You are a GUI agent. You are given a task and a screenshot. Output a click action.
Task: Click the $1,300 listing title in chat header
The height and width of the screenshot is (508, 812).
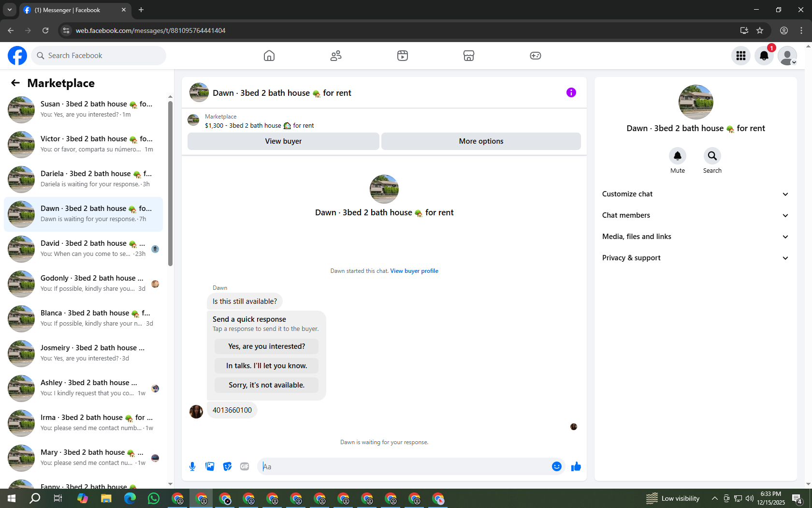[259, 126]
